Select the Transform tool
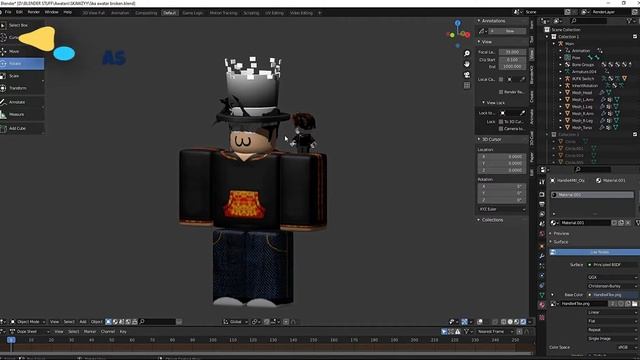The image size is (640, 360). [22, 88]
